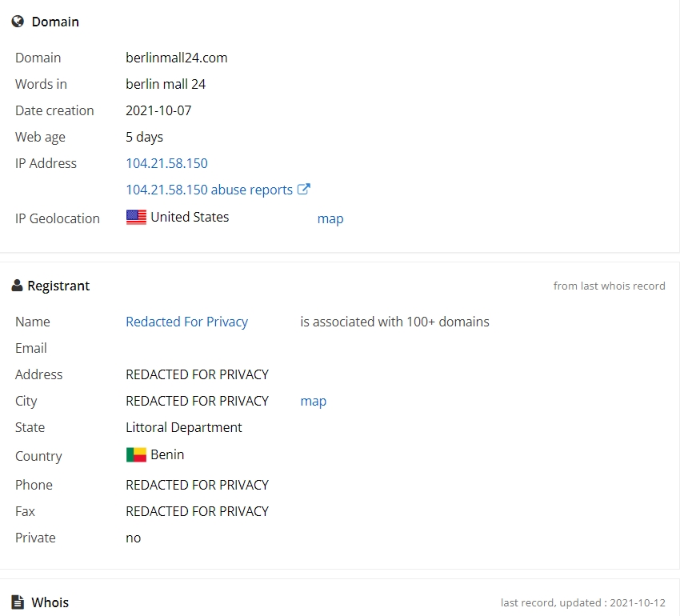Viewport: 680px width, 616px height.
Task: Click the 'associated with 100+ domains' text
Action: click(394, 322)
